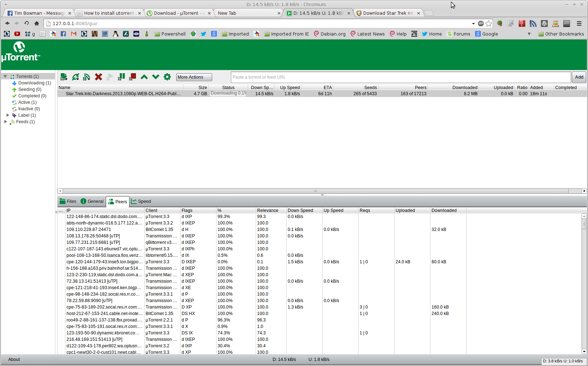Click the About link in status bar
The image size is (588, 366).
(14, 360)
